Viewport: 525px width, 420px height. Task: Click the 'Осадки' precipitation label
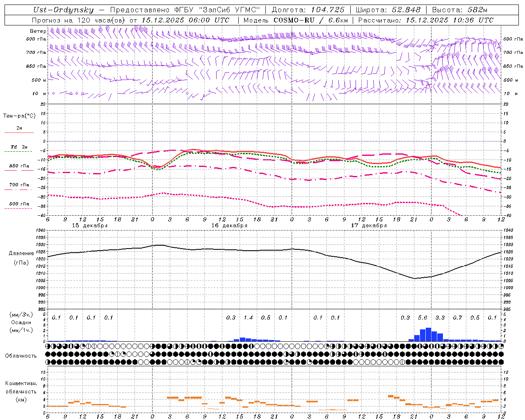point(21,322)
